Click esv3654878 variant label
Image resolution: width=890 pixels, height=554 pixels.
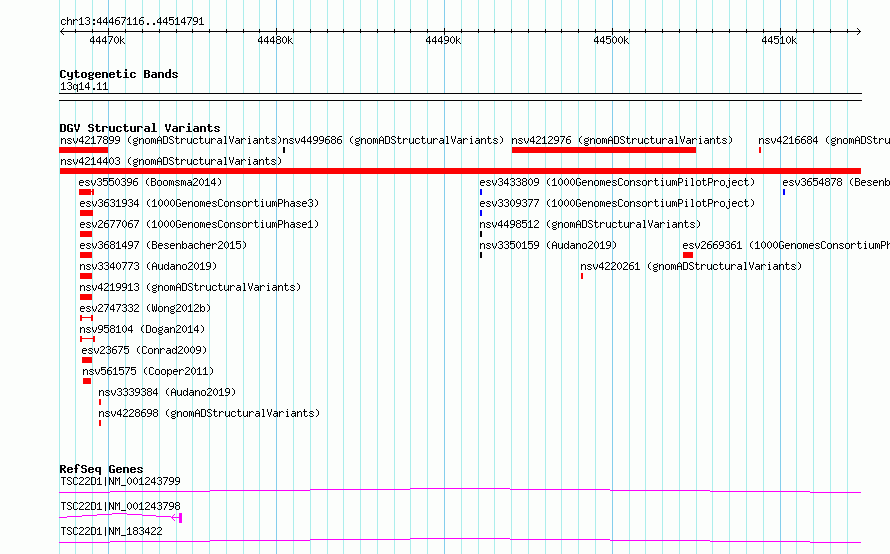(x=836, y=182)
